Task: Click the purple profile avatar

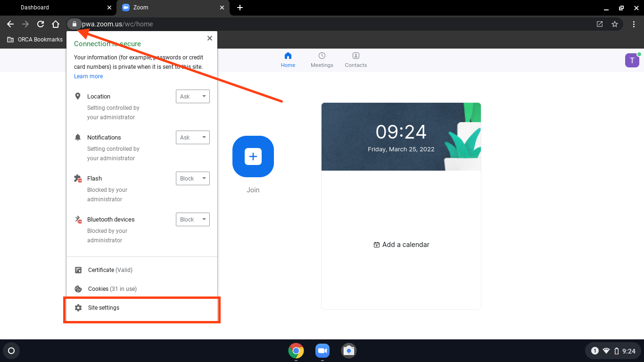Action: [x=632, y=60]
